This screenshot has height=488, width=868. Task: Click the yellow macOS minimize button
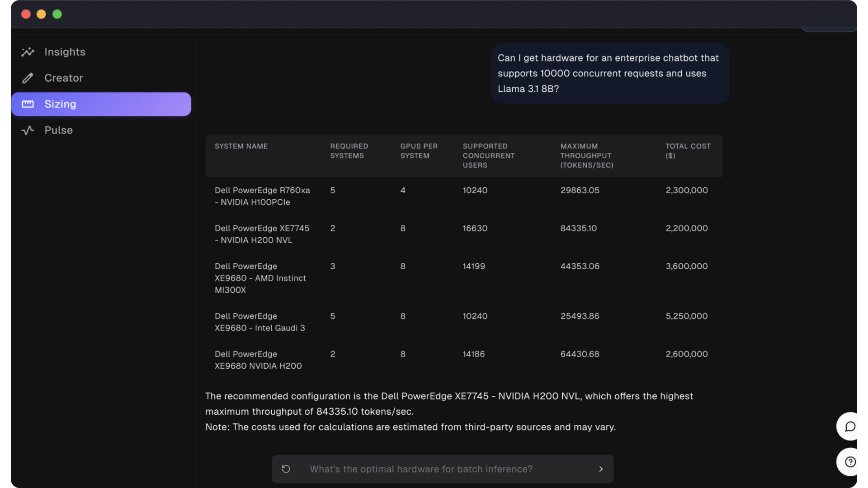click(41, 14)
